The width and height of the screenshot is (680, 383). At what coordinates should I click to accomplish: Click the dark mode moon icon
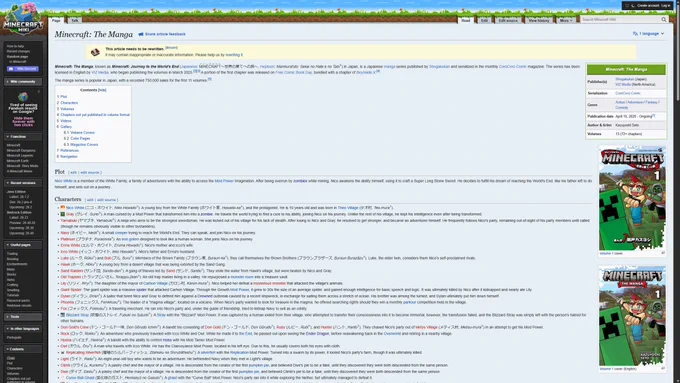pyautogui.click(x=633, y=6)
